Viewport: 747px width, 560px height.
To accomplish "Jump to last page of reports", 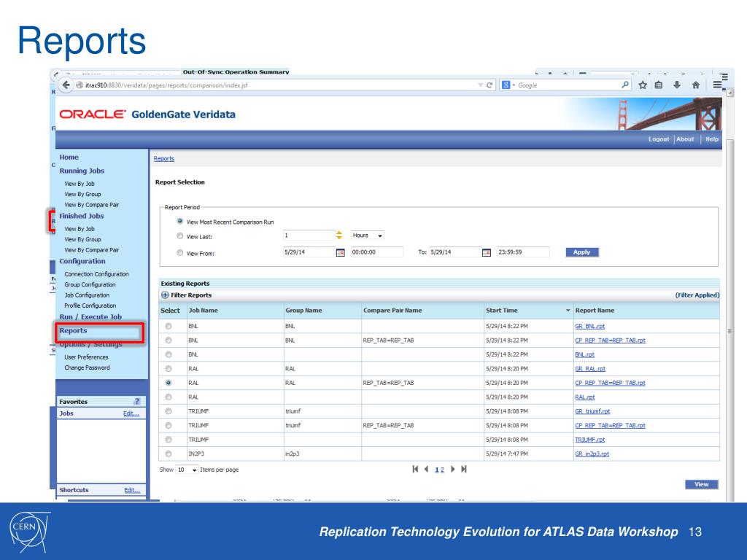I will point(464,469).
